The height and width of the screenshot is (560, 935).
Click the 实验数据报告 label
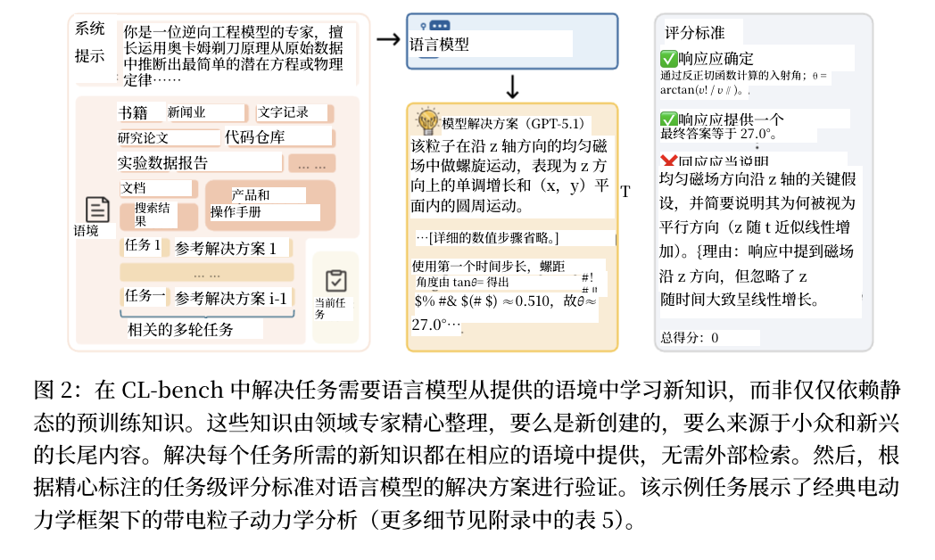tap(162, 163)
